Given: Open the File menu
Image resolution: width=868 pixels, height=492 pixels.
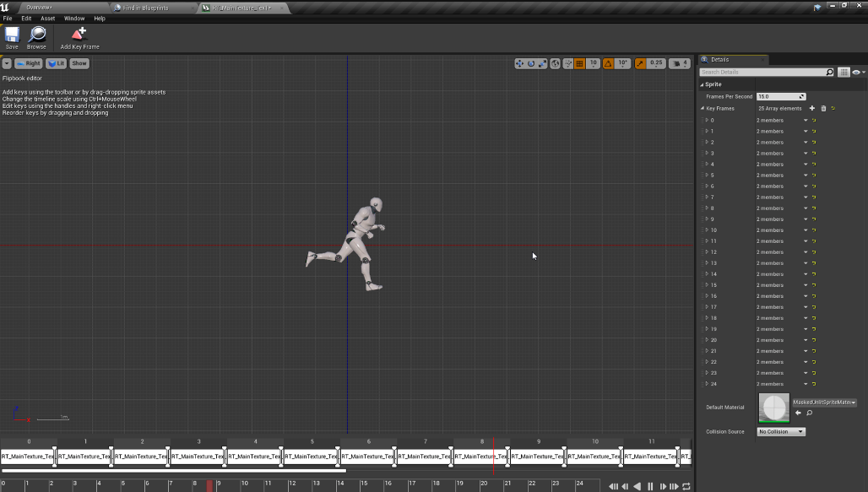Looking at the screenshot, I should pos(8,19).
